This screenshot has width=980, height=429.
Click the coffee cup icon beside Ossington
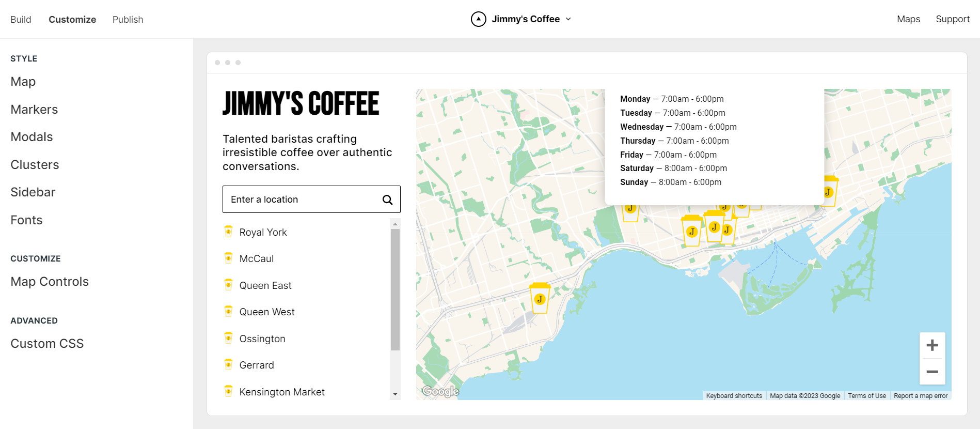[228, 338]
